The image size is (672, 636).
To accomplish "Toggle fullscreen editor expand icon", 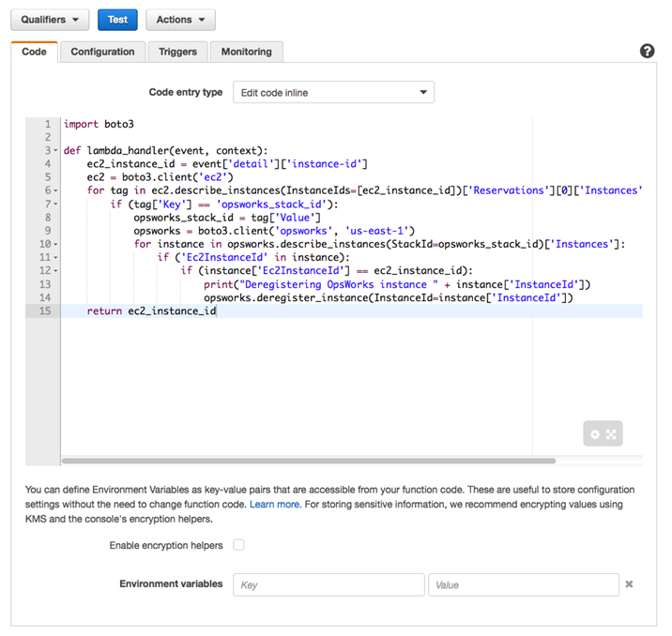I will coord(611,434).
